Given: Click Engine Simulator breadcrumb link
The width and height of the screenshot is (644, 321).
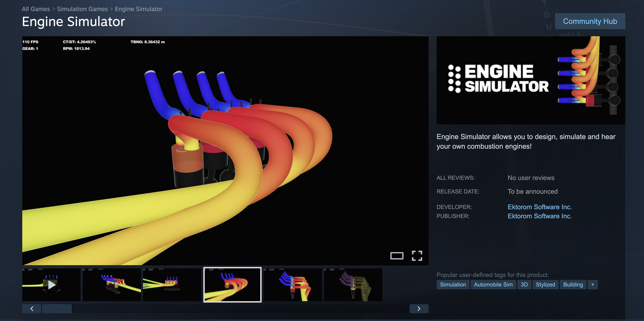Looking at the screenshot, I should [x=139, y=9].
